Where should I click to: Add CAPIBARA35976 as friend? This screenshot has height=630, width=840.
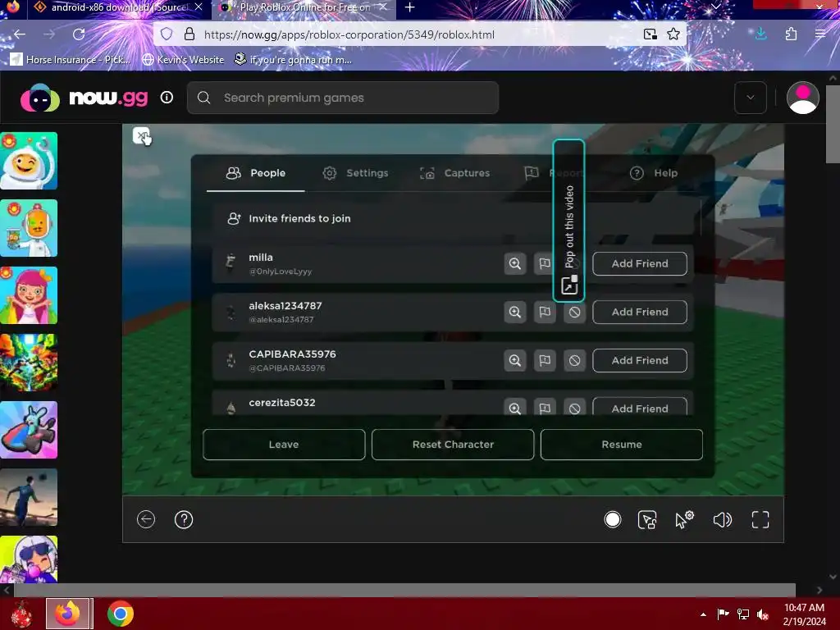point(640,361)
